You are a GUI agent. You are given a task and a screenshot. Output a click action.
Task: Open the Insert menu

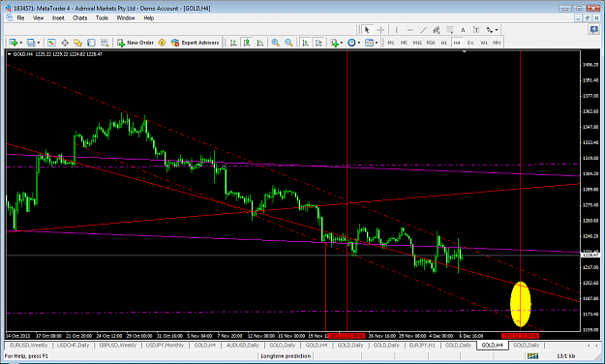(x=58, y=17)
